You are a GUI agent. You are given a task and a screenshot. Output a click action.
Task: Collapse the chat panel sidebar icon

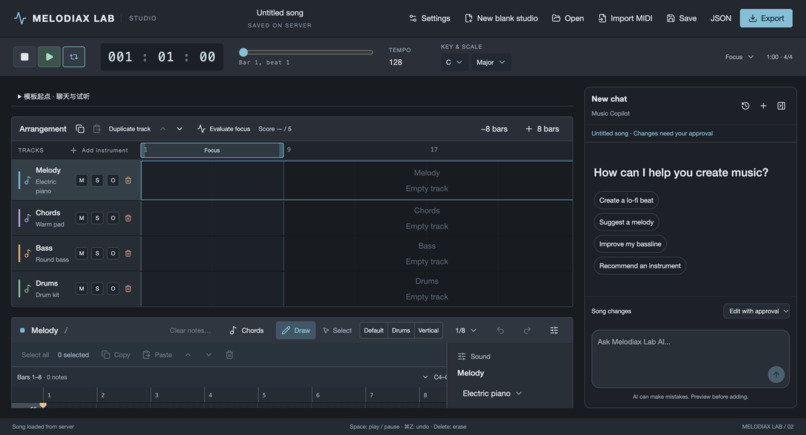coord(781,106)
